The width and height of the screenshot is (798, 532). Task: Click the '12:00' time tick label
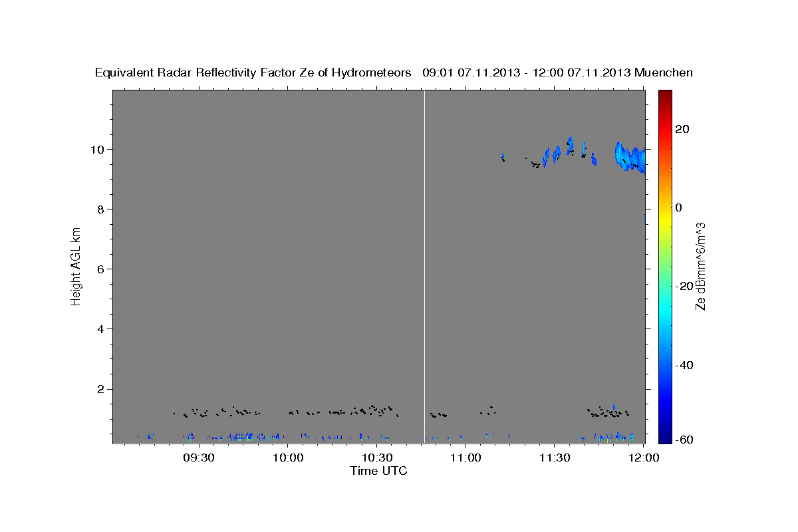point(643,458)
